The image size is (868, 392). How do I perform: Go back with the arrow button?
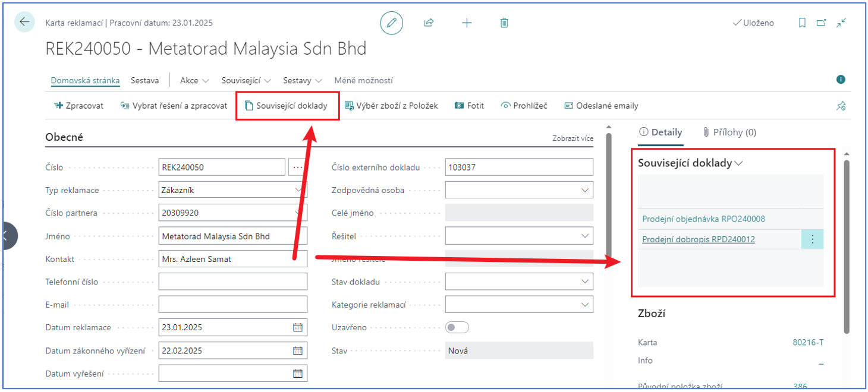(x=24, y=22)
